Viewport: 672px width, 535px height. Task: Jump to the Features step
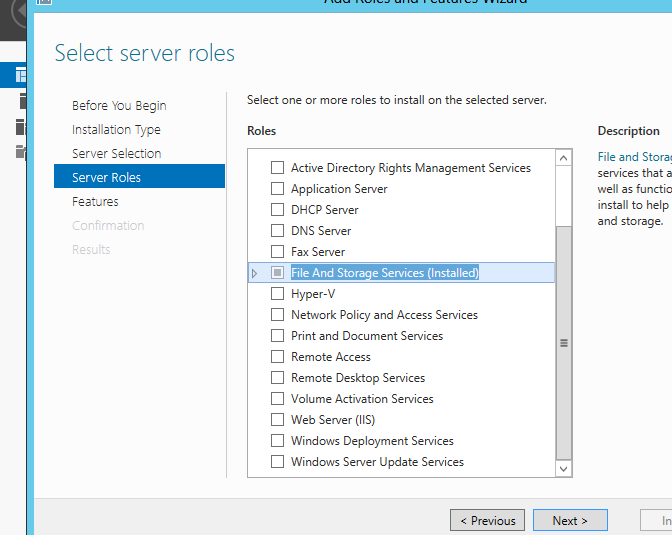pos(95,201)
